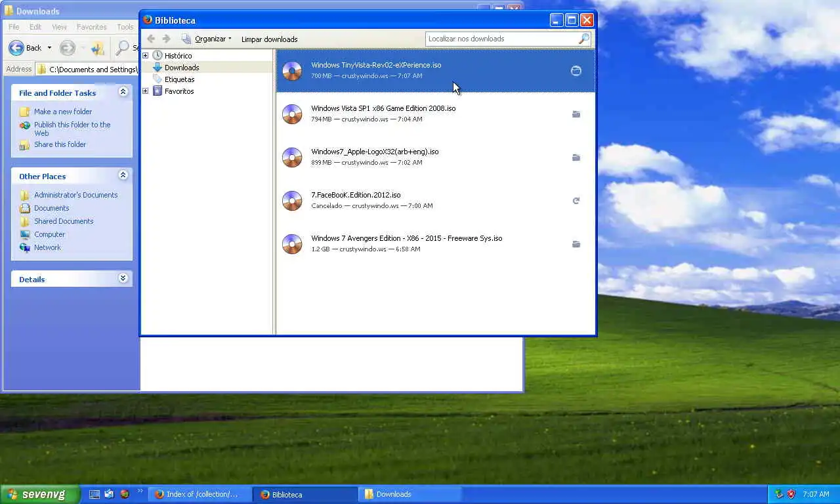This screenshot has height=504, width=840.
Task: Click the Up folder icon in Downloads window
Action: (x=98, y=48)
